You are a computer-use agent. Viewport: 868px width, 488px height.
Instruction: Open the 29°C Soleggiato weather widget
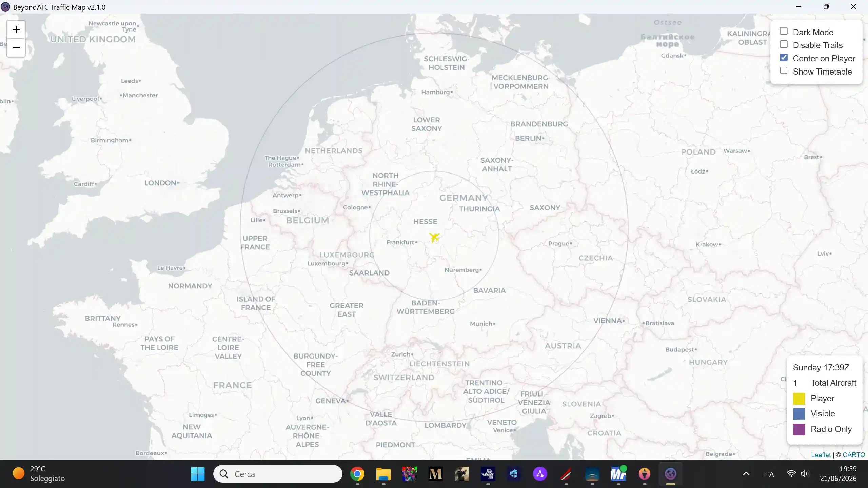[x=39, y=474]
